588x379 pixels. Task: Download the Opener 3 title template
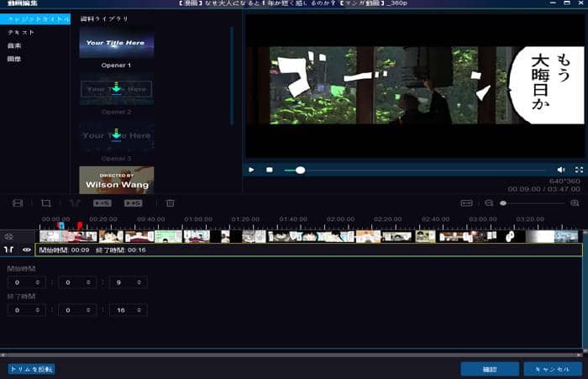point(116,134)
